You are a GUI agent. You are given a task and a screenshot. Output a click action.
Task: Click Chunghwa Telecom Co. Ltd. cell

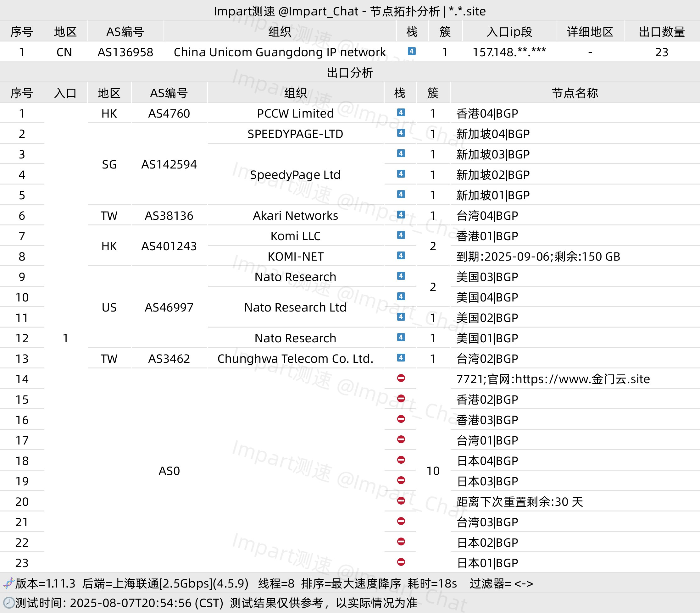click(296, 358)
